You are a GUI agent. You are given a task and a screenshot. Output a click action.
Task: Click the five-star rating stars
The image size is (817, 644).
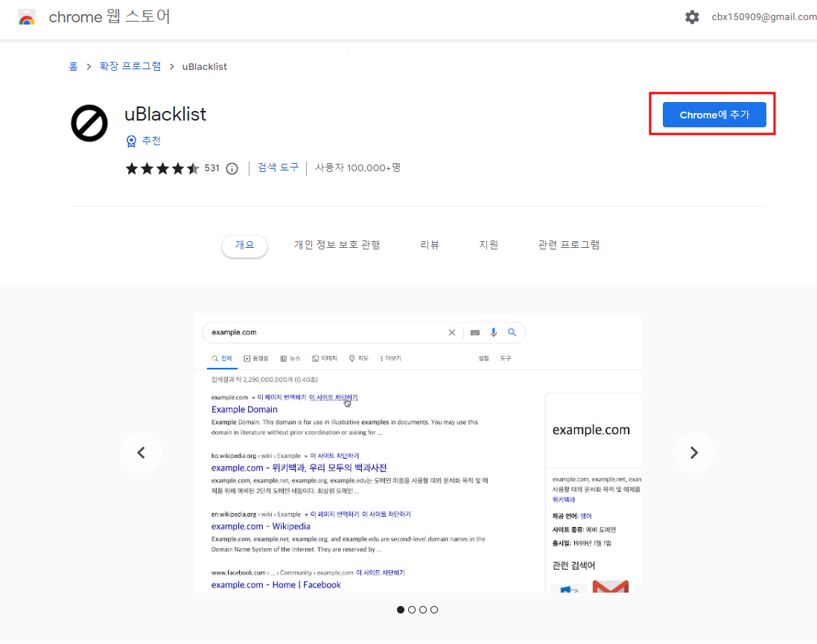pyautogui.click(x=162, y=168)
